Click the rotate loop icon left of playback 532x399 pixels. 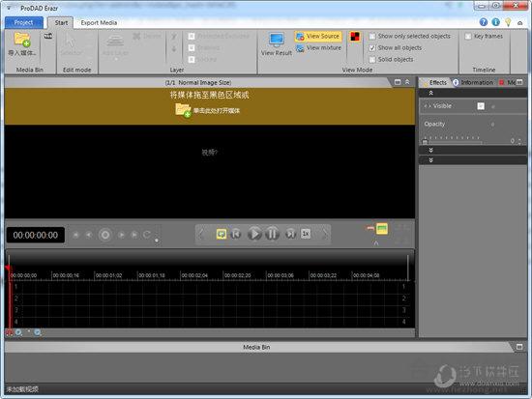tap(147, 234)
